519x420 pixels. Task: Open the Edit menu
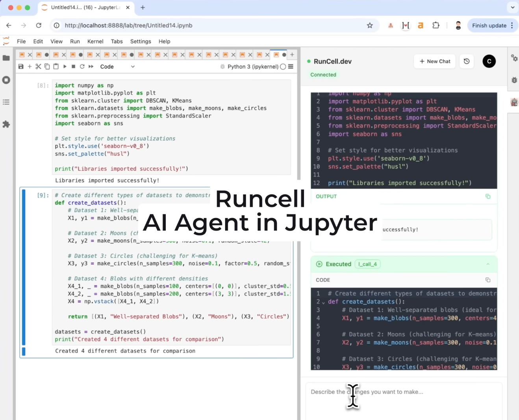(x=38, y=41)
